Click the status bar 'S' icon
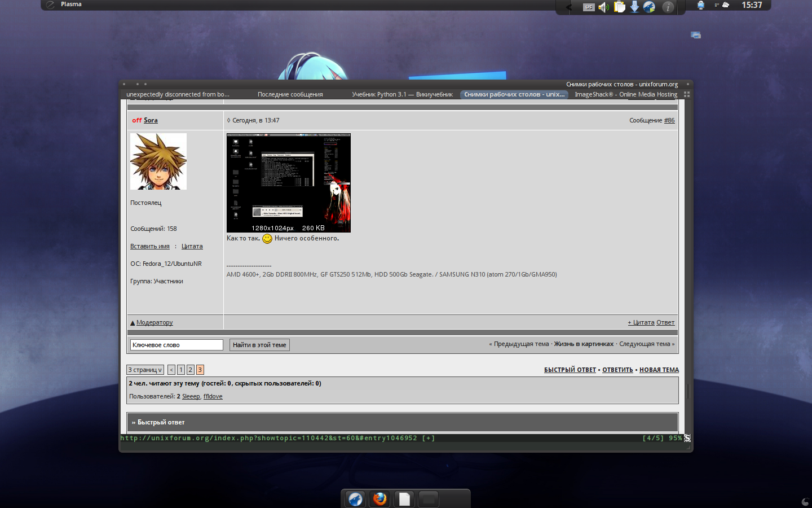Image resolution: width=812 pixels, height=508 pixels. [687, 438]
